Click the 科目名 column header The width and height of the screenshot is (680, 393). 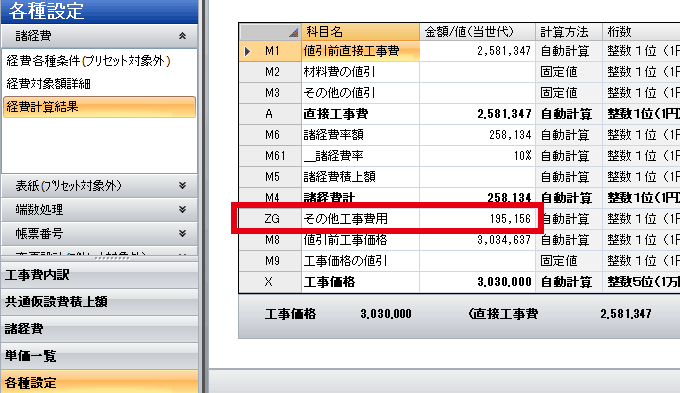coord(361,32)
